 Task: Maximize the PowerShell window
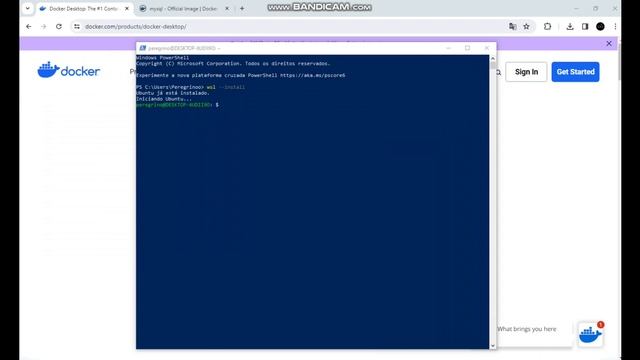[467, 48]
